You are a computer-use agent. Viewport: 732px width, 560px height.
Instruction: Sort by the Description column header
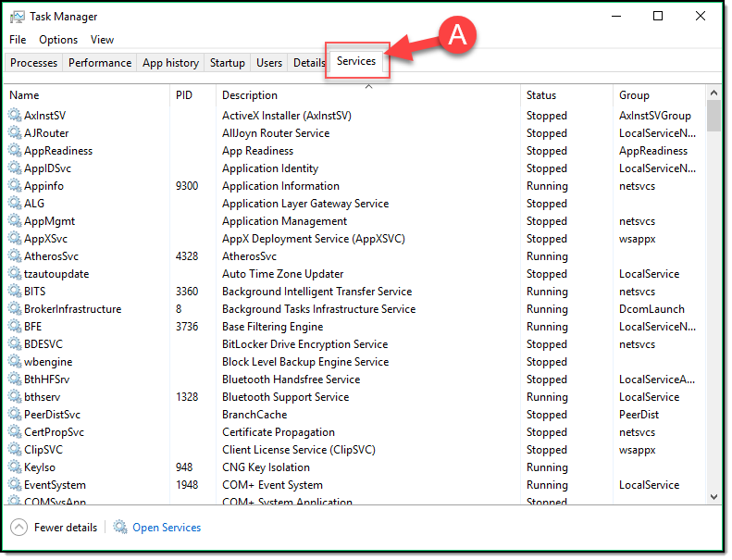click(250, 95)
